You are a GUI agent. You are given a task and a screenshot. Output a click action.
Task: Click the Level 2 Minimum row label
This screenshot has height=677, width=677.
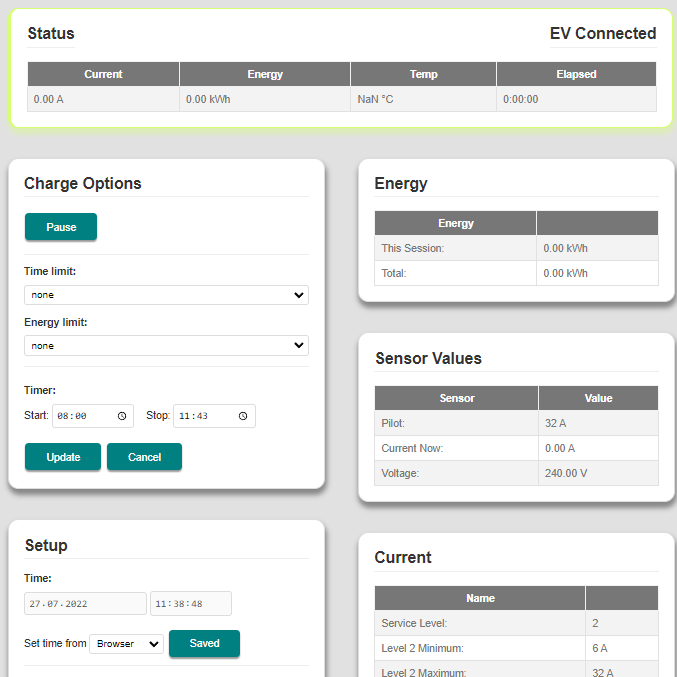click(x=422, y=648)
